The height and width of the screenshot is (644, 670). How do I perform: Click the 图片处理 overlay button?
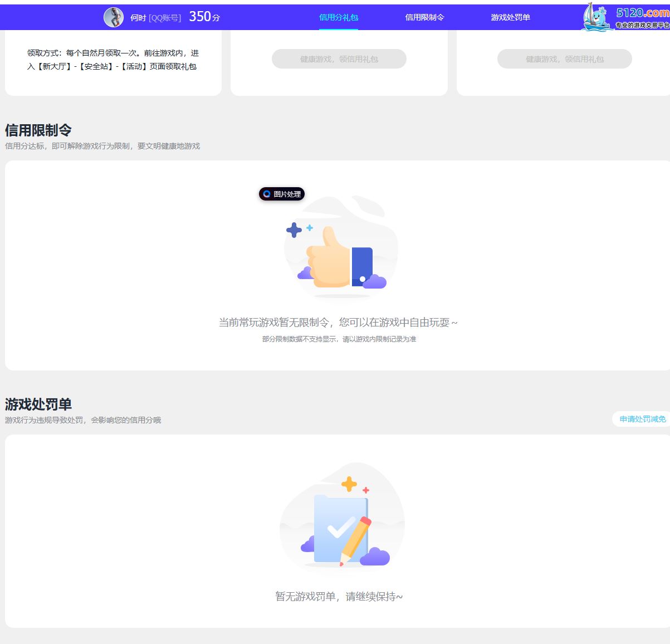282,194
